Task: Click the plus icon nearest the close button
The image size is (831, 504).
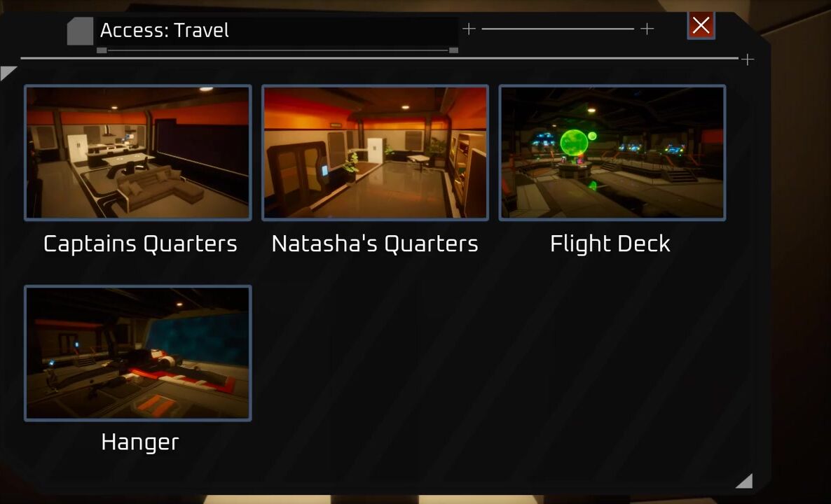Action: 647,29
